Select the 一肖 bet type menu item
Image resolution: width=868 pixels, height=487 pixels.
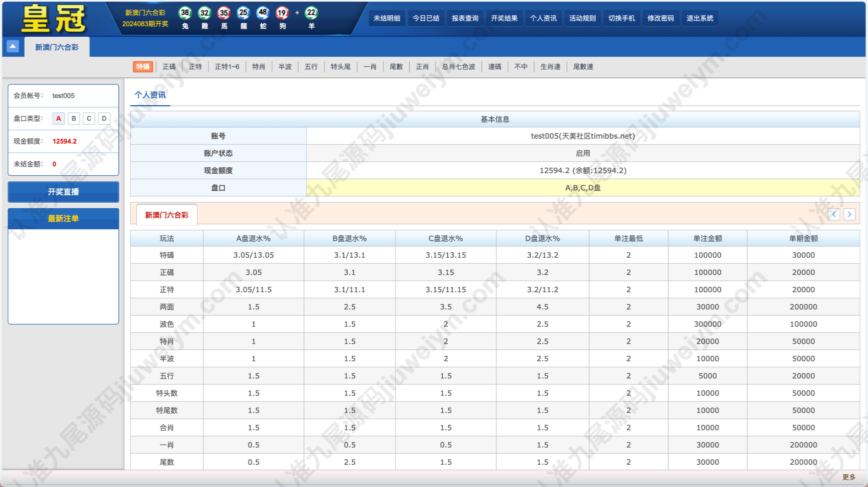370,67
